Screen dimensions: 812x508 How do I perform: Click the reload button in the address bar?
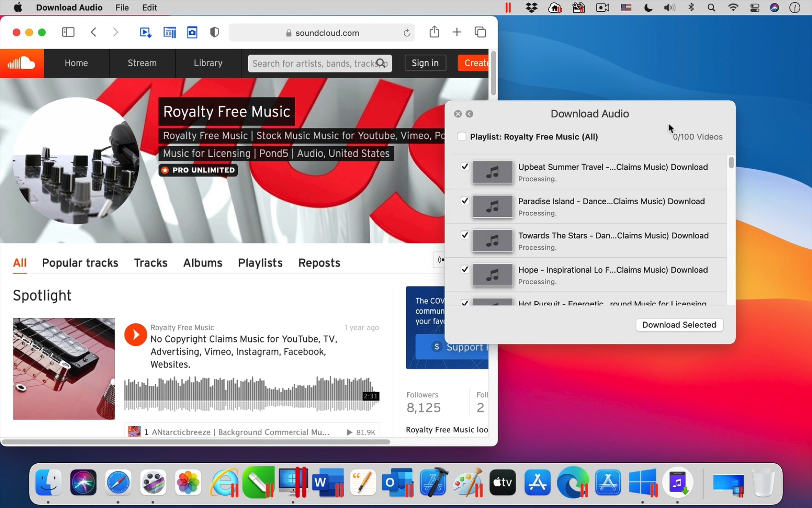[x=406, y=33]
